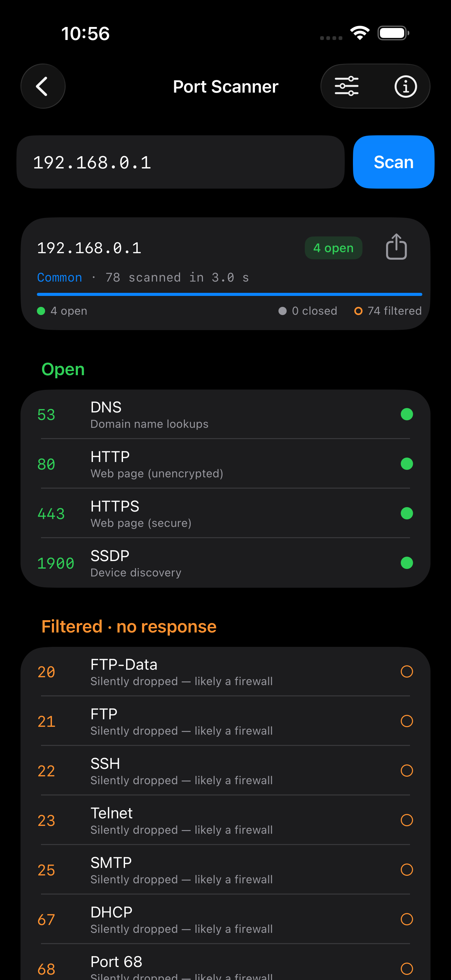
Task: Click green status dot for DNS port
Action: tap(407, 414)
